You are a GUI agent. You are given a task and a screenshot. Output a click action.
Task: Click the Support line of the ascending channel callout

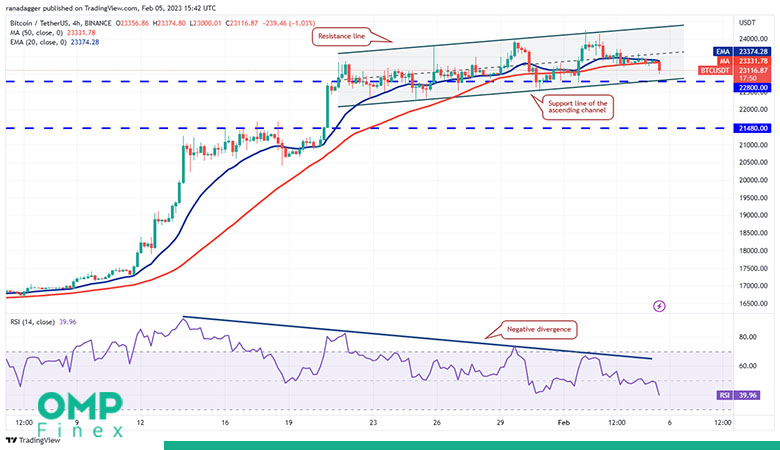[x=578, y=107]
